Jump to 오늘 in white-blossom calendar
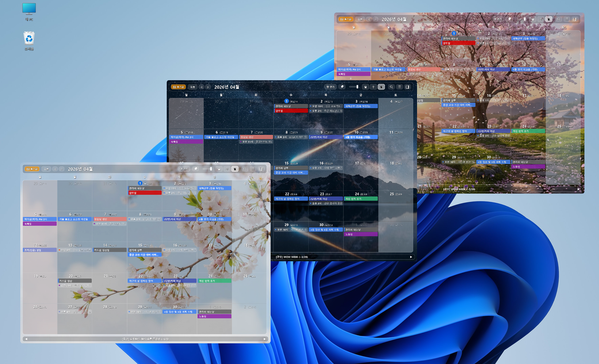 click(46, 169)
